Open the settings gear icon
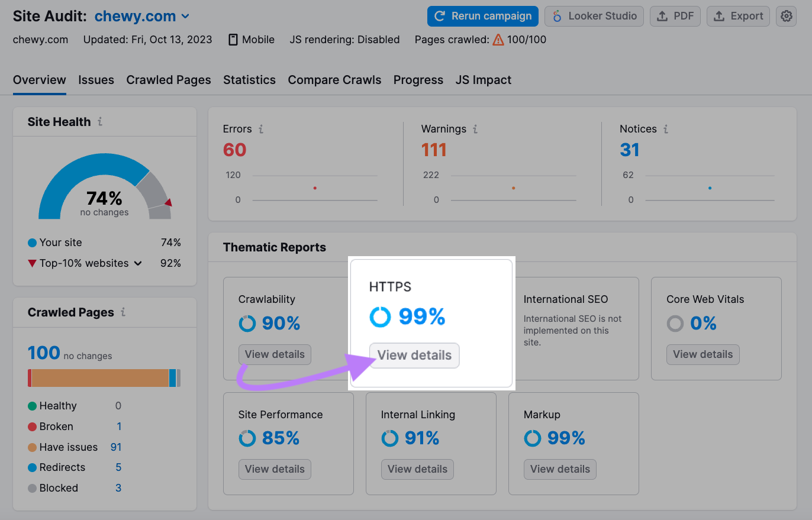 [786, 17]
